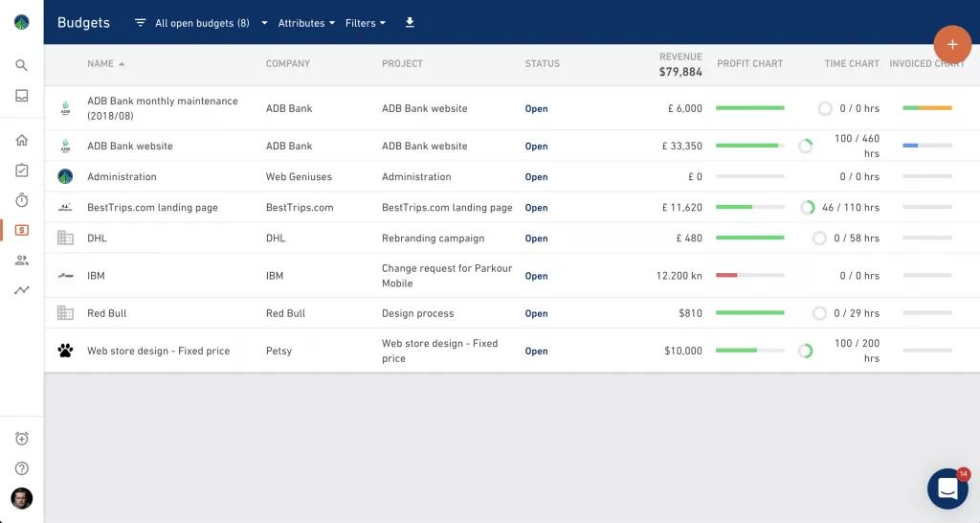Click the Budgets page title
This screenshot has height=523, width=980.
pyautogui.click(x=84, y=23)
